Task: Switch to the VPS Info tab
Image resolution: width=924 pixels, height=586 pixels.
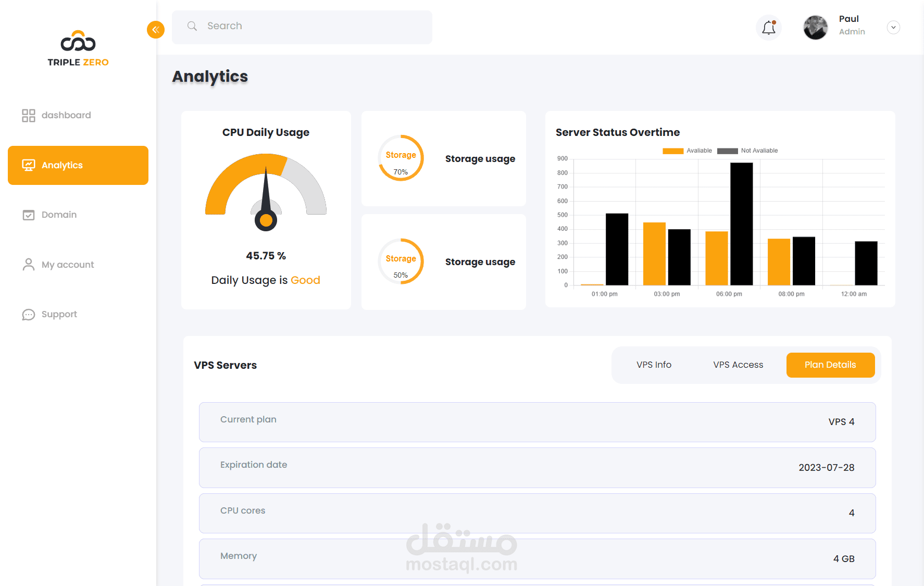Action: [654, 365]
